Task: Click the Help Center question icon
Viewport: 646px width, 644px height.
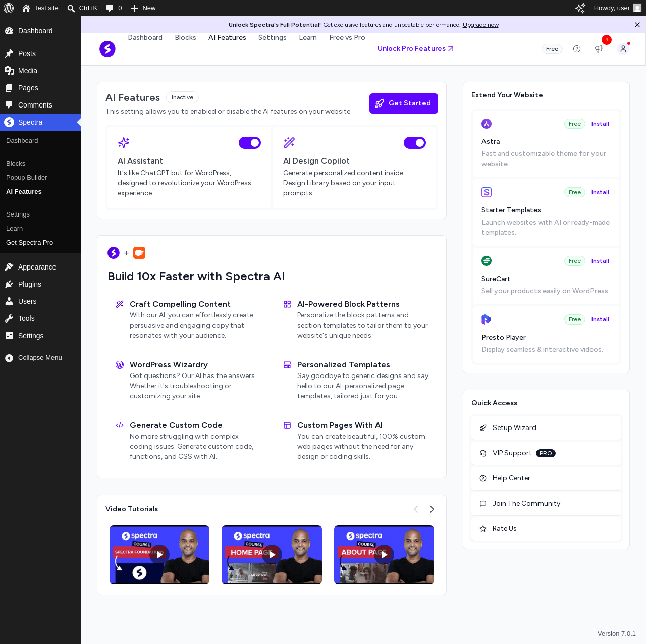Action: (483, 478)
